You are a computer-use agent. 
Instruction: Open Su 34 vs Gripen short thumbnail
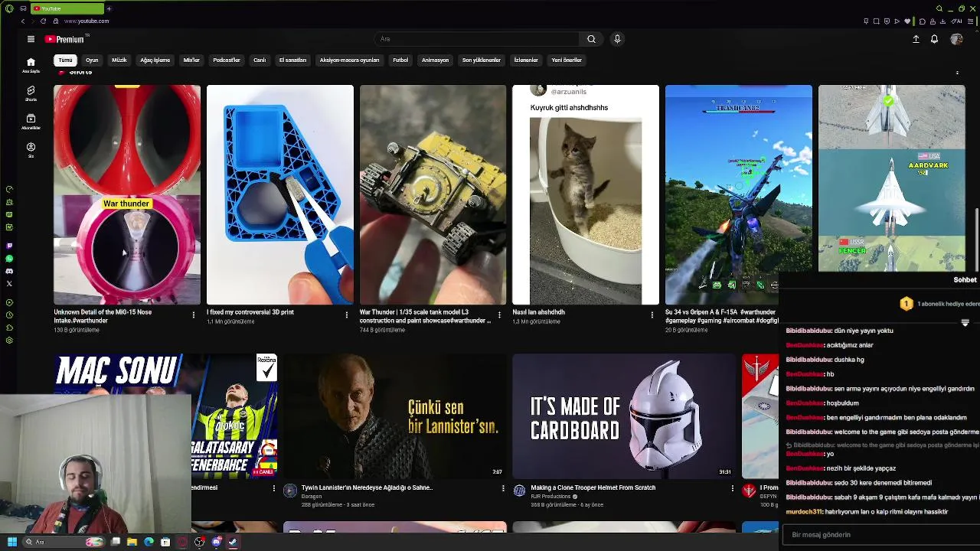click(x=738, y=194)
